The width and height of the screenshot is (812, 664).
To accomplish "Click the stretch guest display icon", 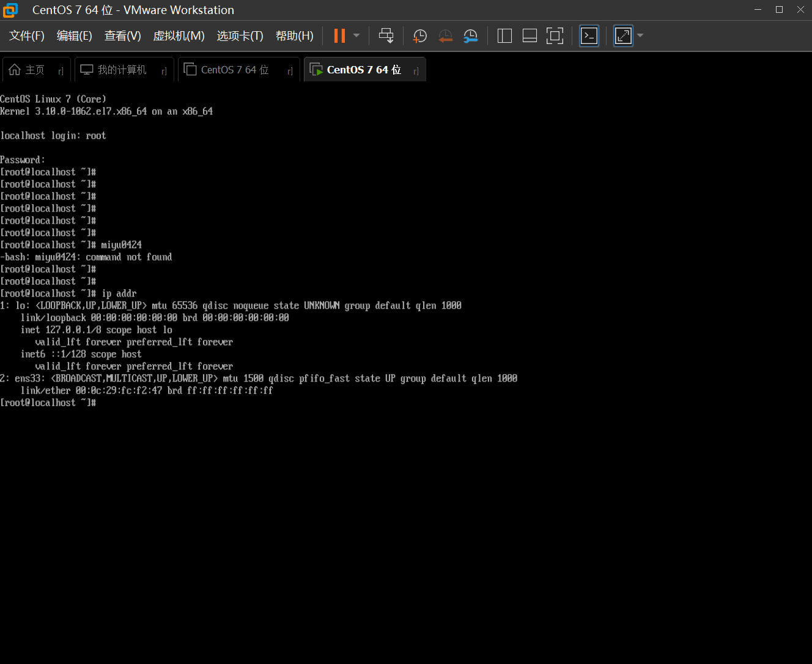I will tap(623, 36).
